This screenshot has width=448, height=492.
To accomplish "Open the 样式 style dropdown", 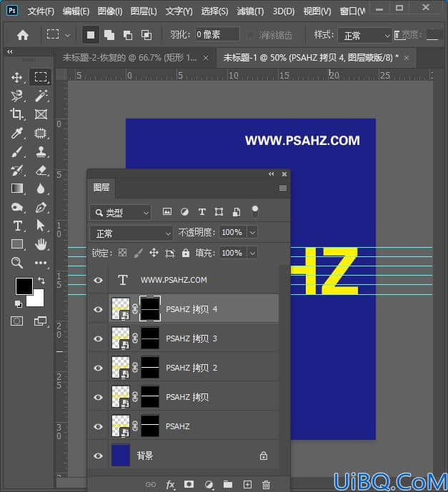I will pyautogui.click(x=364, y=36).
